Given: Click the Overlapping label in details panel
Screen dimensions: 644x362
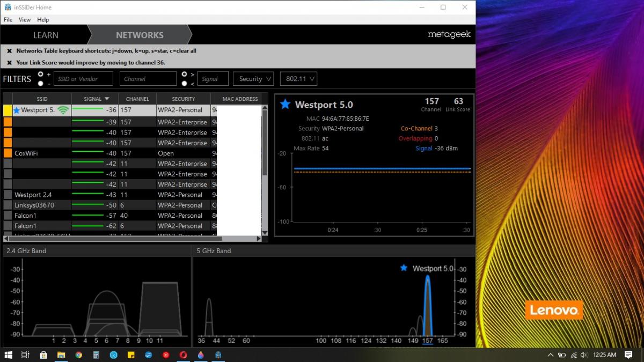Looking at the screenshot, I should pyautogui.click(x=415, y=138).
